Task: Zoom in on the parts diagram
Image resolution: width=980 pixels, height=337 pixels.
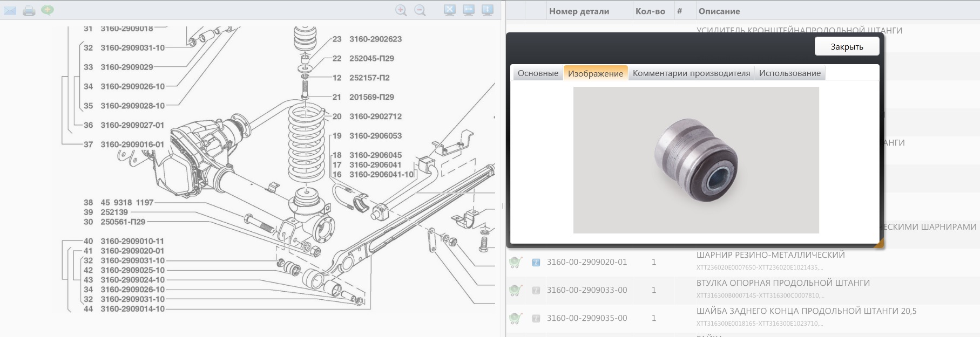Action: pyautogui.click(x=401, y=10)
